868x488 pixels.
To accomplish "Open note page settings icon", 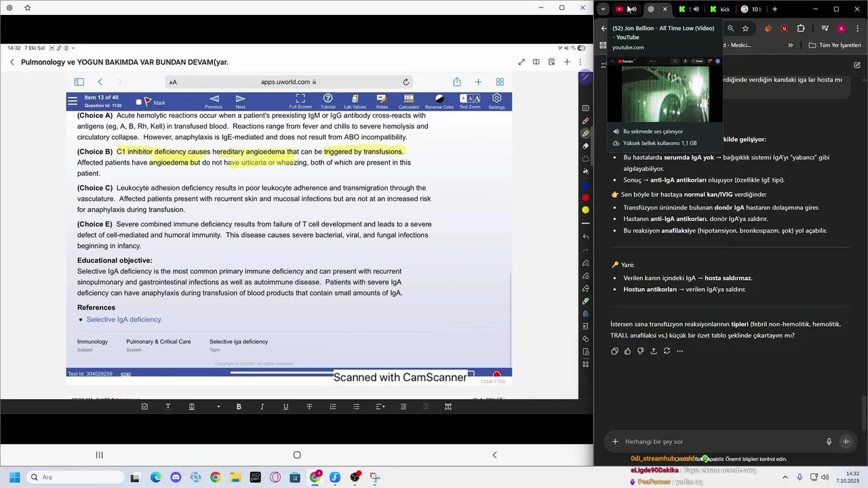I will tap(552, 62).
